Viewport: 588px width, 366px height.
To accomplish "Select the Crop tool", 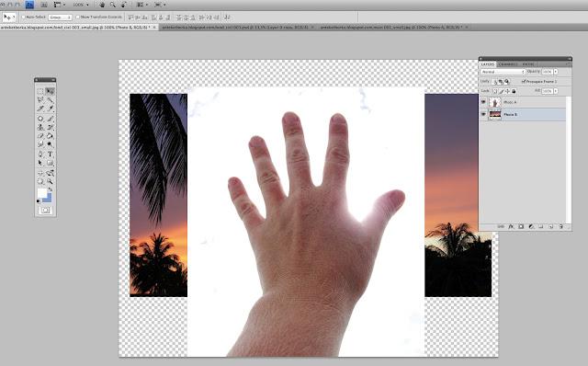I will pos(40,109).
